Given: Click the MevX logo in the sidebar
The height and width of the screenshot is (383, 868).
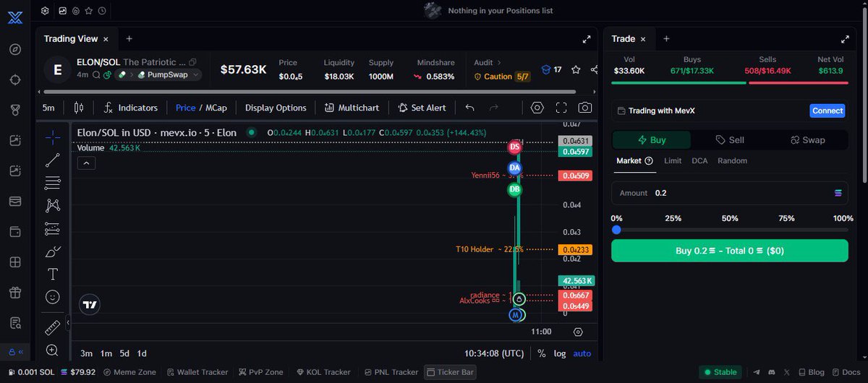Looking at the screenshot, I should coord(15,18).
